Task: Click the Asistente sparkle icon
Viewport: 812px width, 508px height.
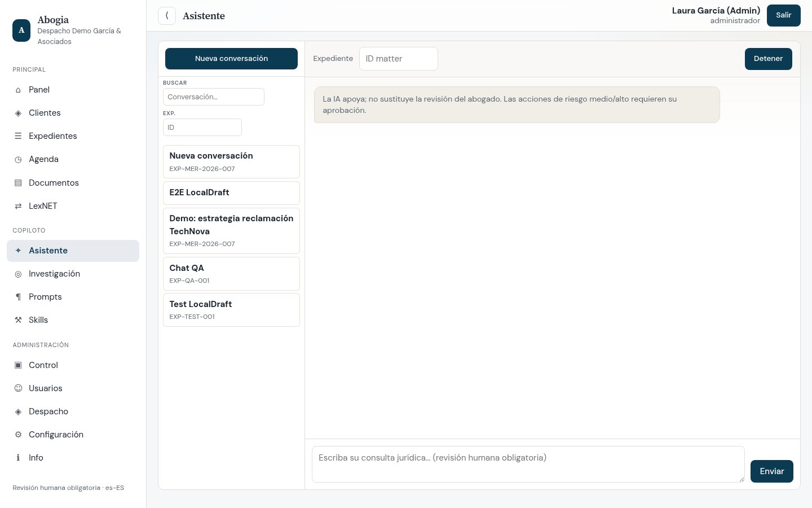Action: pyautogui.click(x=18, y=251)
